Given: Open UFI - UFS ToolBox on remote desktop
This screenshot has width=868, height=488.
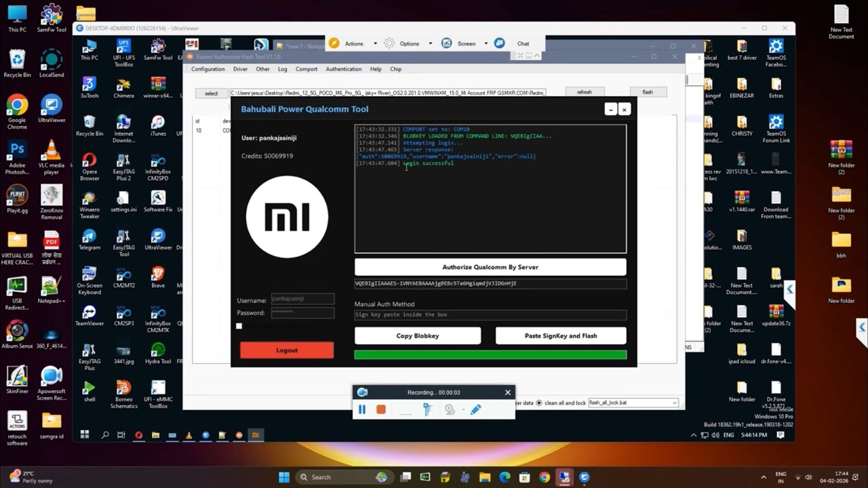Looking at the screenshot, I should [123, 53].
